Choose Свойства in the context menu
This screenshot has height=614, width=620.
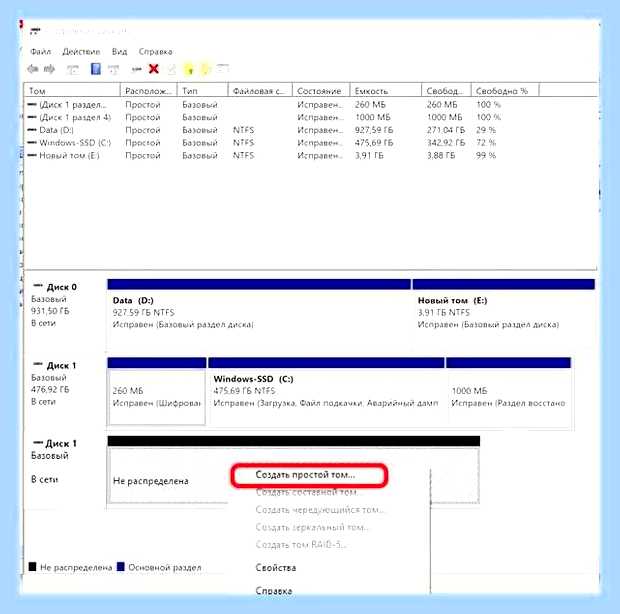tap(276, 568)
